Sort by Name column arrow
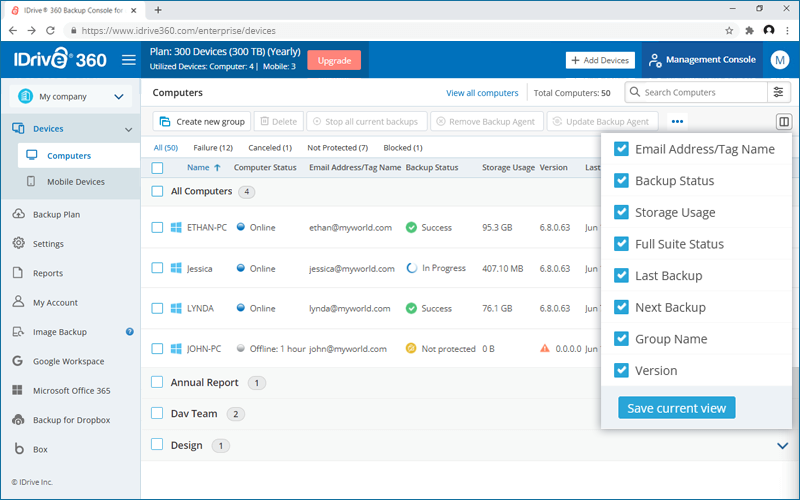Viewport: 800px width, 500px height. pos(217,168)
